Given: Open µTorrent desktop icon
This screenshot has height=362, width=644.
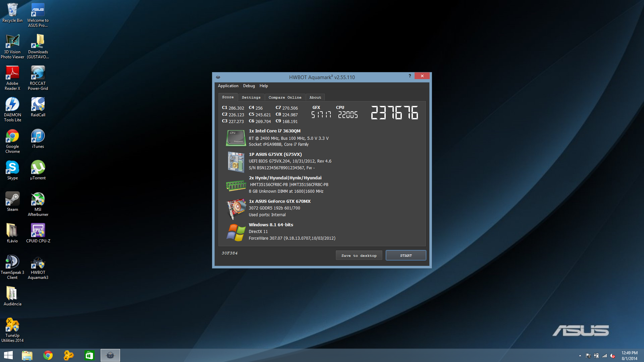Looking at the screenshot, I should click(38, 170).
